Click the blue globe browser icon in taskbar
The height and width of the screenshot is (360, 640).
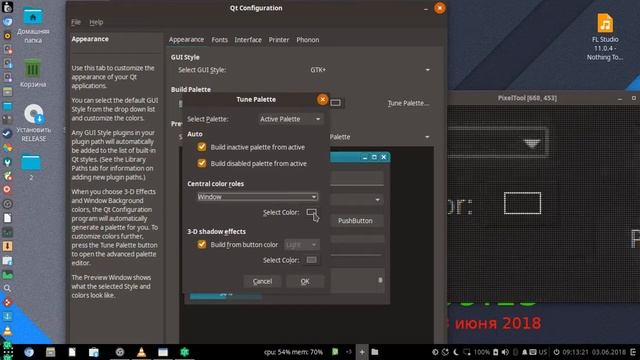point(29,352)
